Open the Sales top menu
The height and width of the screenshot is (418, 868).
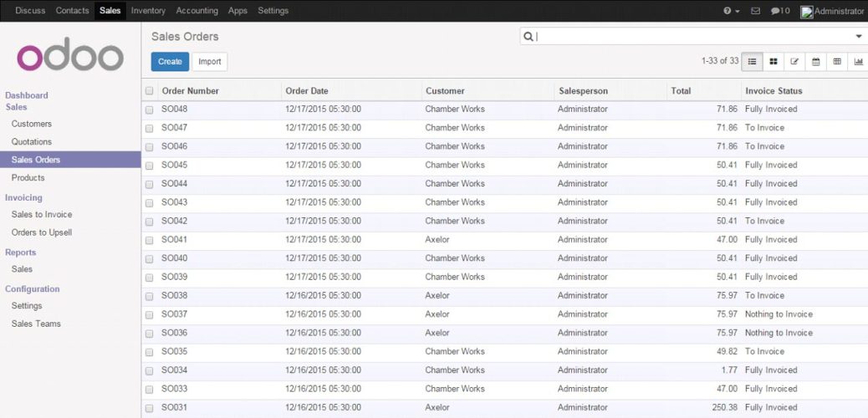(x=110, y=11)
